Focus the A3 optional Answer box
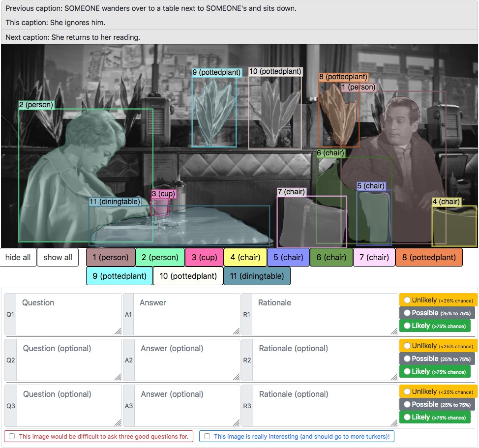The width and height of the screenshot is (479, 448). 187,406
